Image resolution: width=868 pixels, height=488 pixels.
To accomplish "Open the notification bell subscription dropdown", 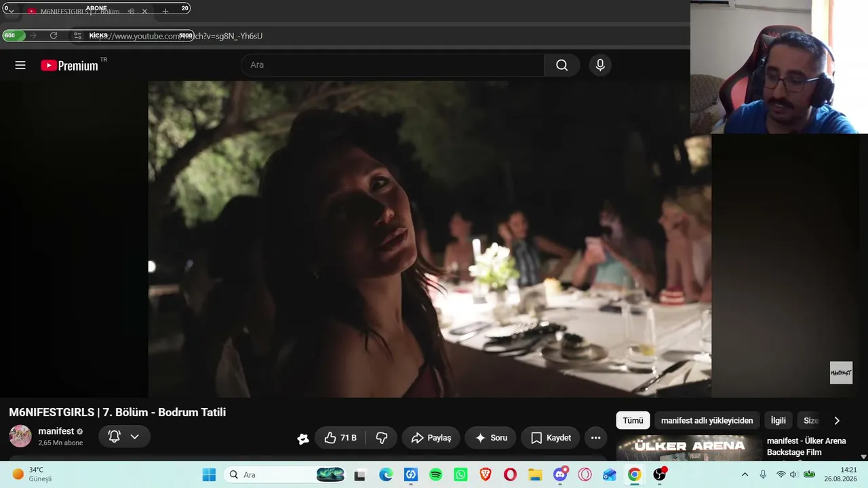I will click(124, 437).
